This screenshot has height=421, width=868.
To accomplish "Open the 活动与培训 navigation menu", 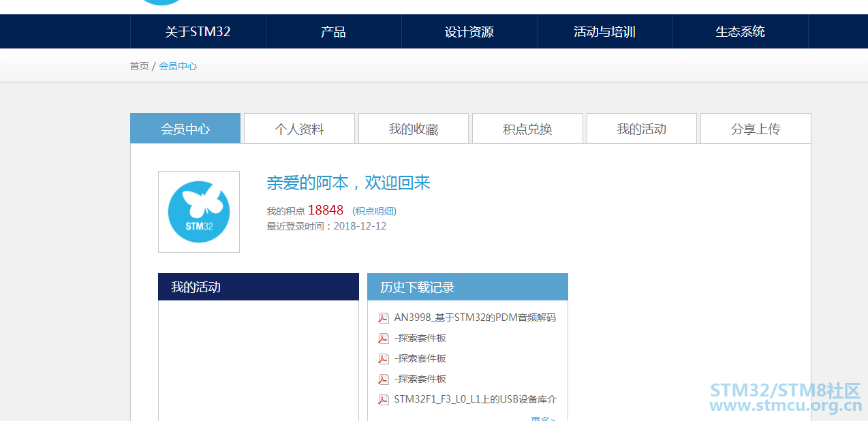I will [x=604, y=31].
